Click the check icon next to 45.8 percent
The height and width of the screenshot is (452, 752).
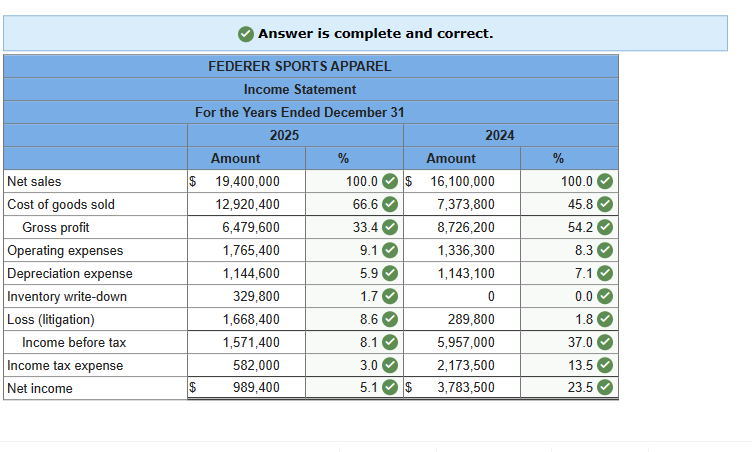tap(605, 204)
